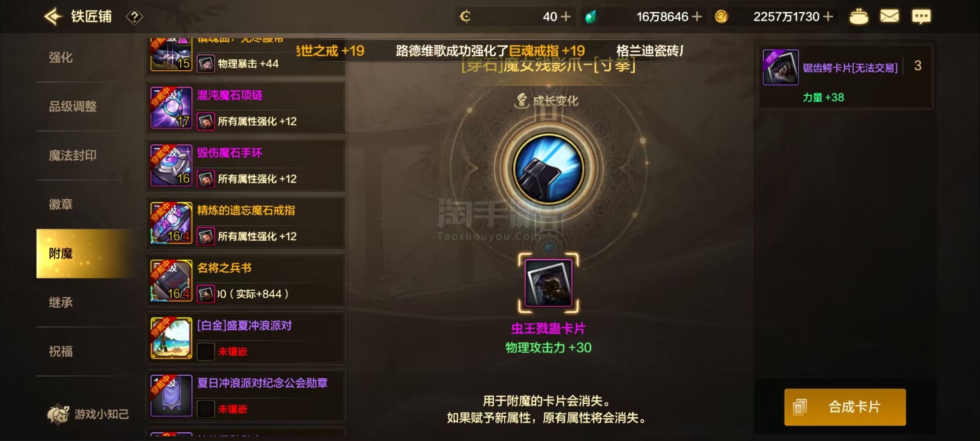Select the 锯齿鳄卡片 card in right panel
The image size is (980, 441).
coord(845,77)
